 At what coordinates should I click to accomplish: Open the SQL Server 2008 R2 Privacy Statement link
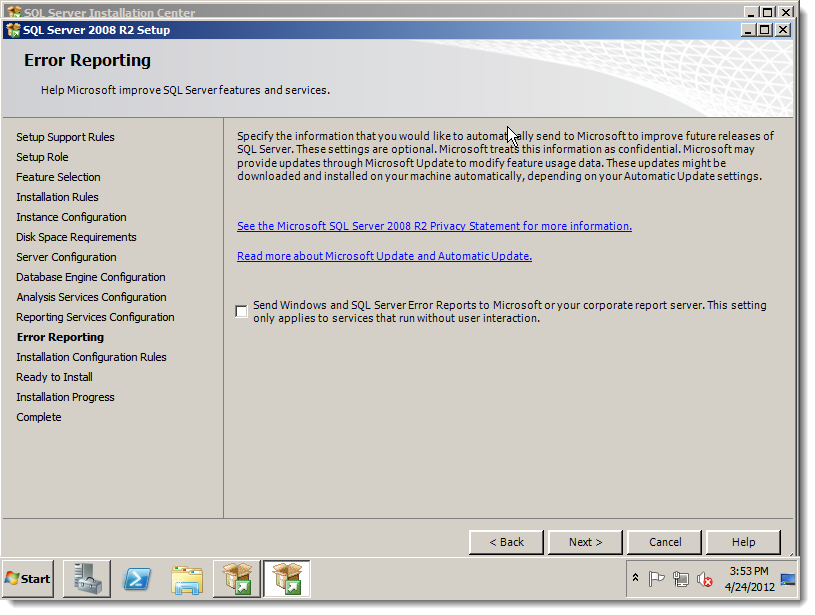(435, 226)
